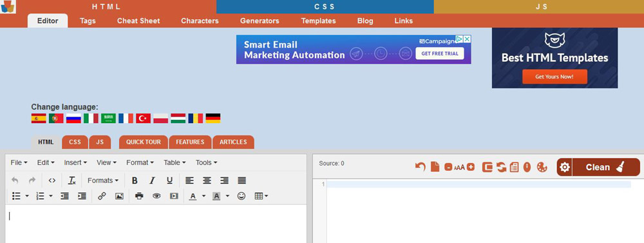Click into the source code editor line 1
Screen dimensions: 644x243
coord(479,184)
